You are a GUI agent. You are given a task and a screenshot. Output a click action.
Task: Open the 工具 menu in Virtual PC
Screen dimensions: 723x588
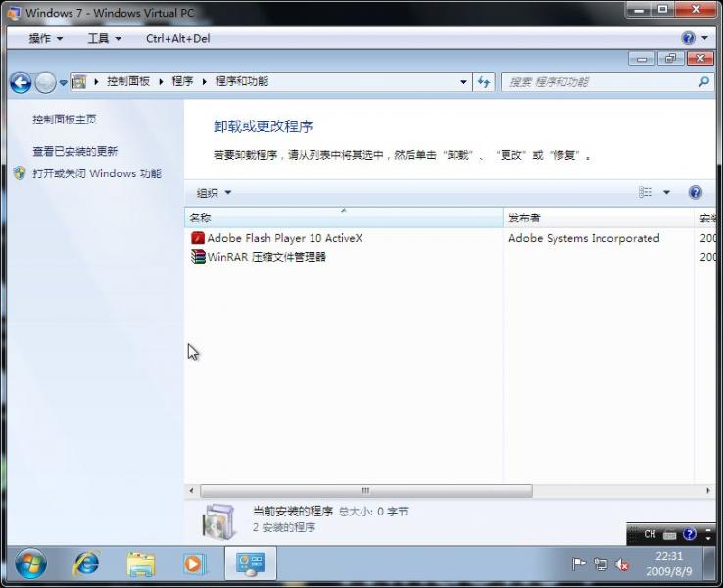tap(104, 39)
